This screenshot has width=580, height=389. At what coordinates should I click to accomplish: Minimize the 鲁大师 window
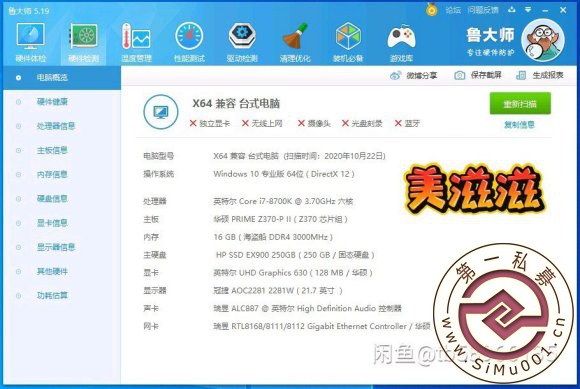pyautogui.click(x=545, y=10)
